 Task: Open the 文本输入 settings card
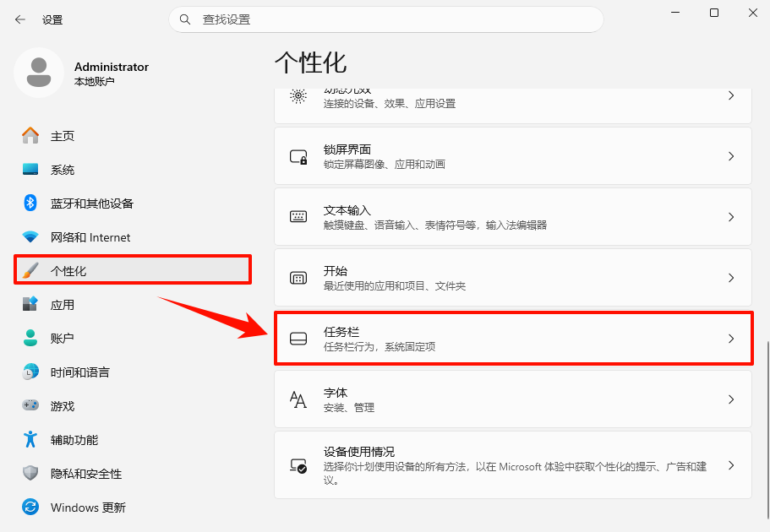pyautogui.click(x=513, y=217)
